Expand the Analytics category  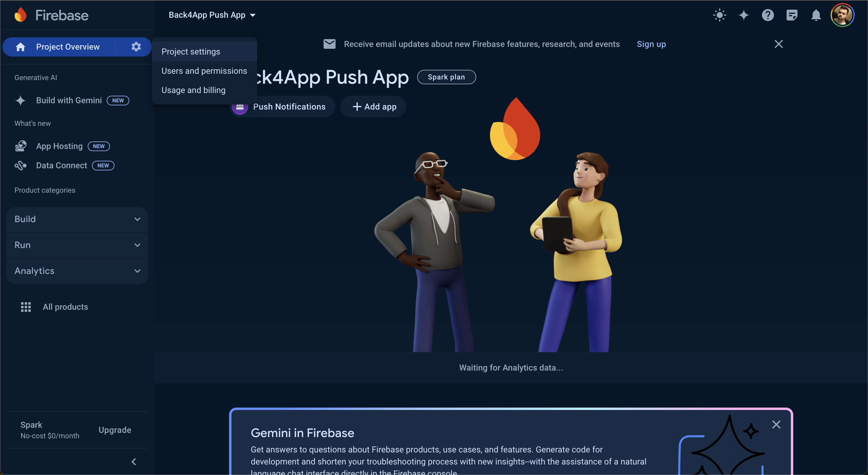point(77,271)
